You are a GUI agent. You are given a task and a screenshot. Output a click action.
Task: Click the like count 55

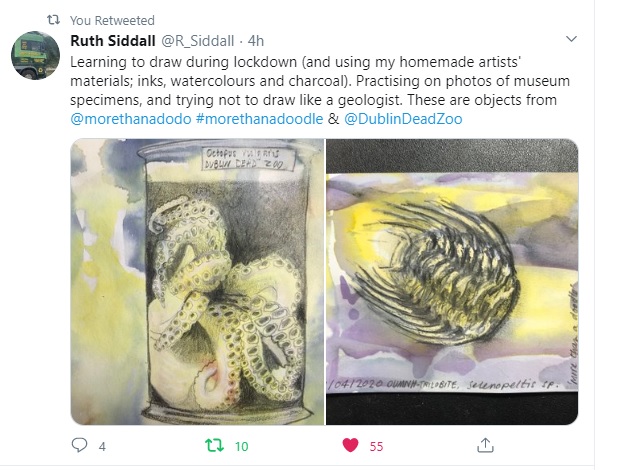376,447
